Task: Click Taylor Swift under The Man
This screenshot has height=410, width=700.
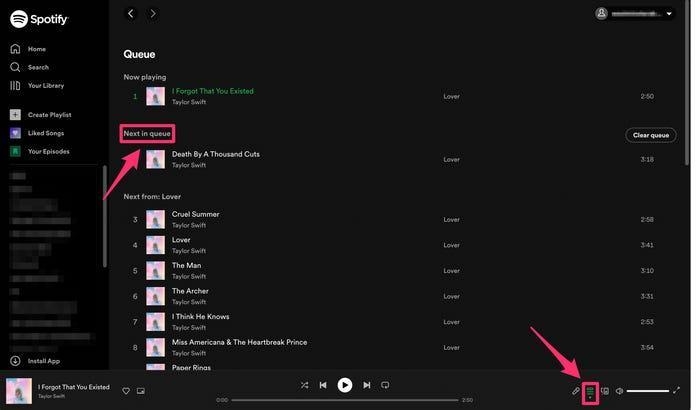Action: click(x=189, y=276)
